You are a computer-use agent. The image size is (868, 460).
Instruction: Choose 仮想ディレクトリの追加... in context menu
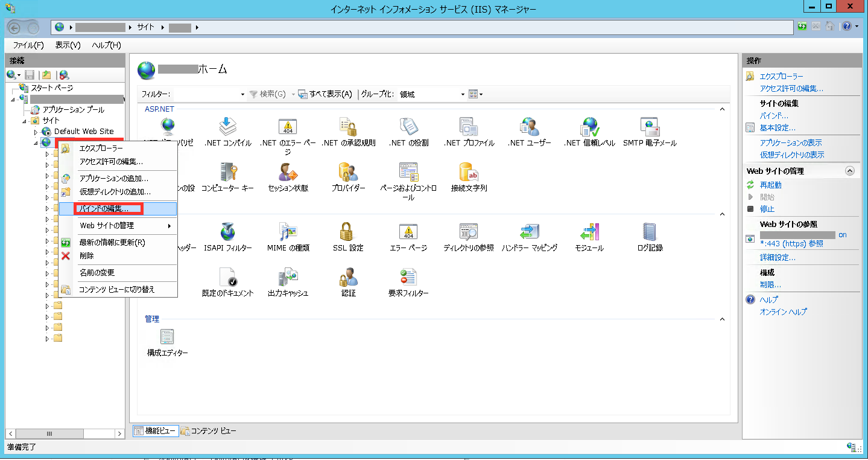pyautogui.click(x=118, y=192)
